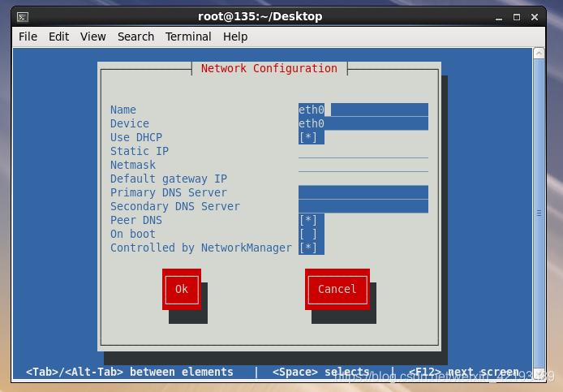
Task: Click the terminal icon in the title bar
Action: click(23, 17)
